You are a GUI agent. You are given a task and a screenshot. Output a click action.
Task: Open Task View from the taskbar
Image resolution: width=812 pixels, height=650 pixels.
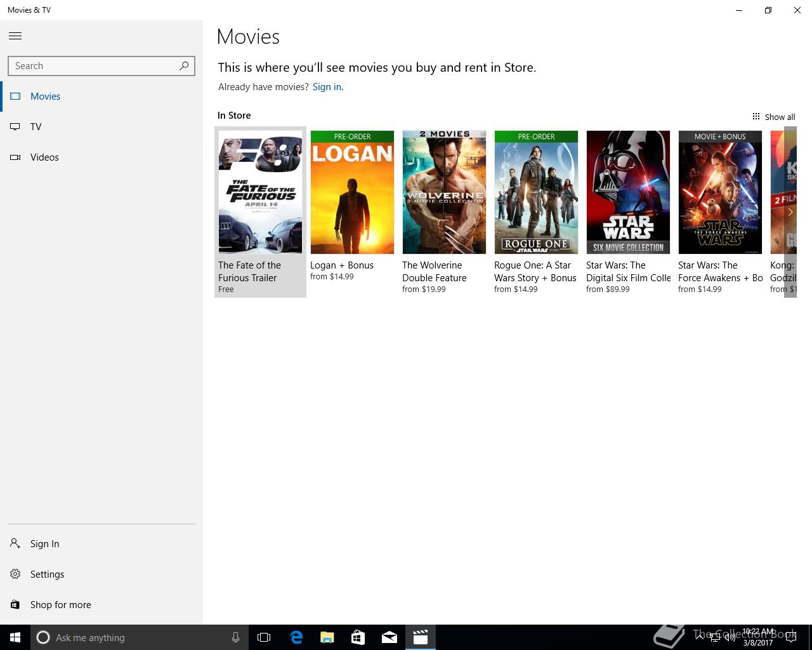click(x=264, y=637)
